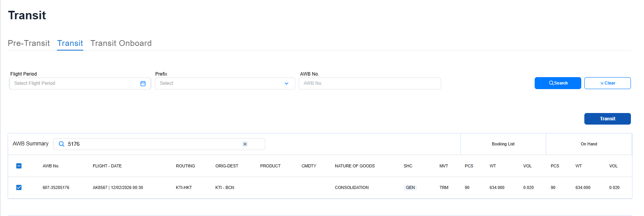Switch to the Pre-Transit tab
Screen dimensions: 644x216
29,43
